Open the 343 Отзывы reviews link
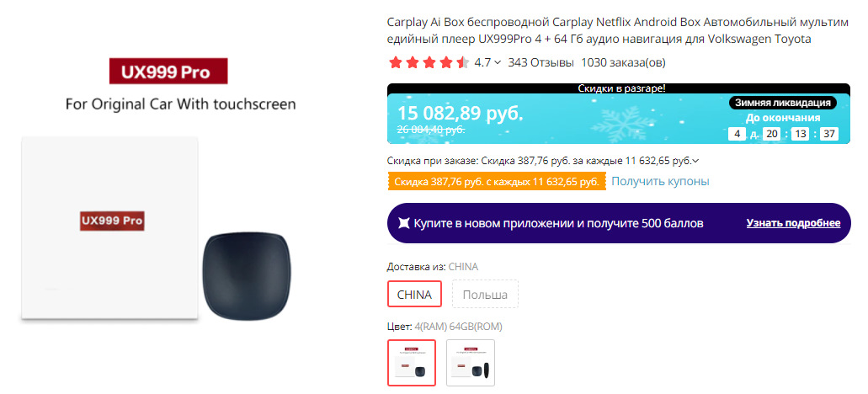868x394 pixels. click(541, 62)
